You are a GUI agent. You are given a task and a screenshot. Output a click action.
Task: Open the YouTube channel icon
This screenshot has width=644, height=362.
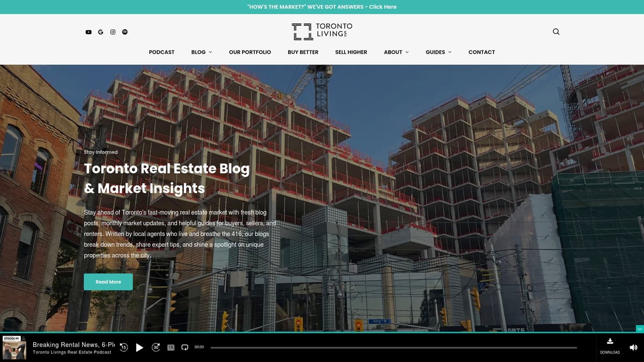click(88, 32)
